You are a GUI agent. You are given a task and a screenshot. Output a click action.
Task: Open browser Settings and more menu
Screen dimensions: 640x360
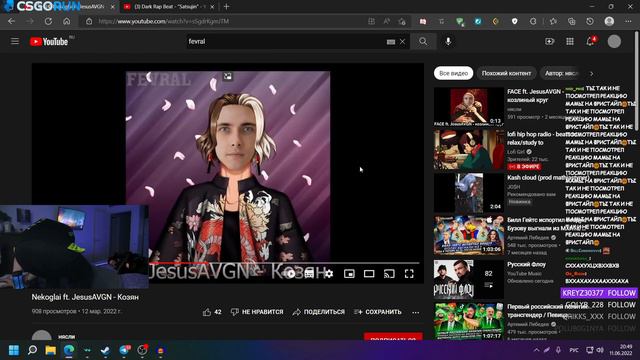click(x=628, y=21)
